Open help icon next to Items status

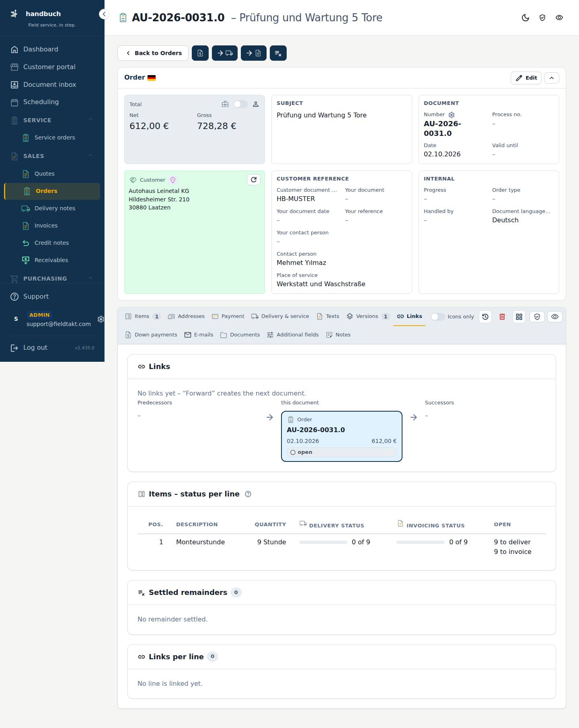click(248, 494)
